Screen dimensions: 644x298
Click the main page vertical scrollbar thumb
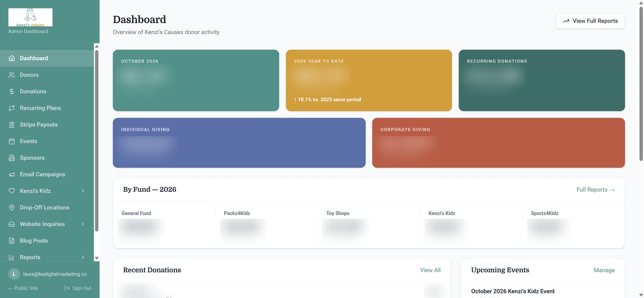(x=641, y=83)
